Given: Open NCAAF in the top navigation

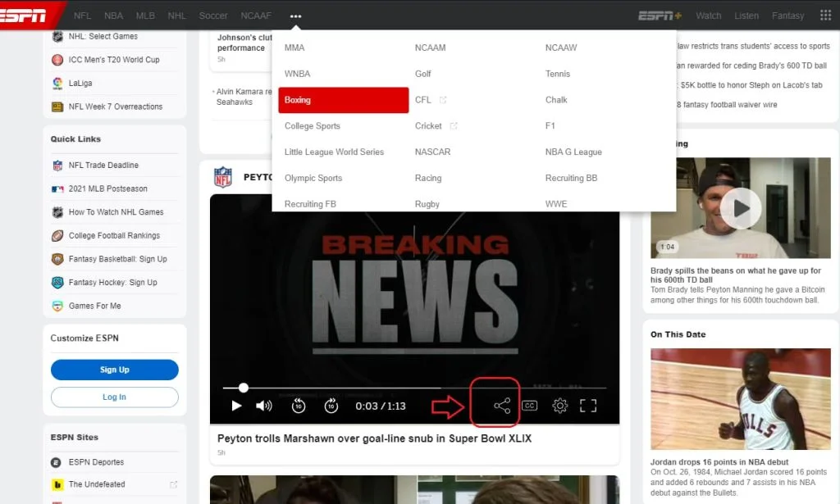Looking at the screenshot, I should (x=256, y=16).
